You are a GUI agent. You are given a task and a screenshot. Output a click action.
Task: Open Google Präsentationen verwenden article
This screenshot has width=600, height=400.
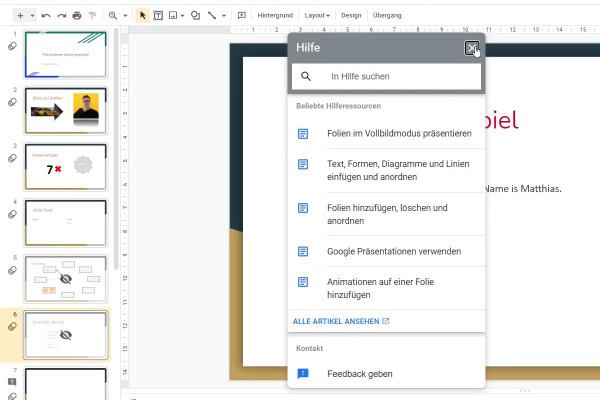386,251
